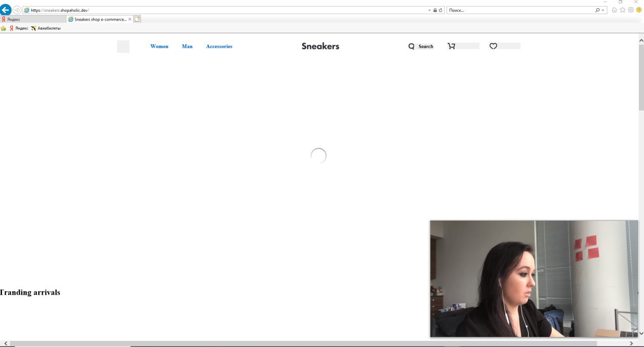Open the search provider dropdown arrow
Image resolution: width=644 pixels, height=347 pixels.
pyautogui.click(x=603, y=10)
